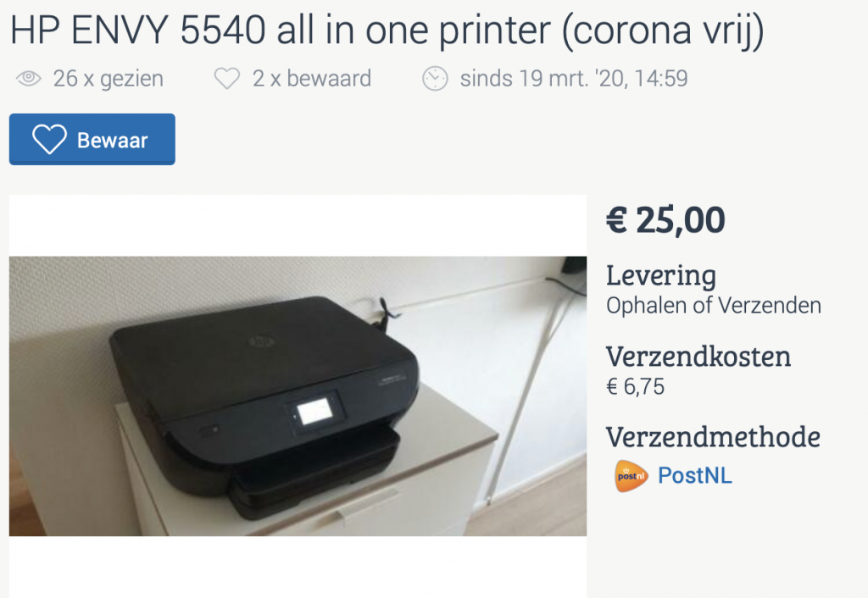Open the HP printer photo

pyautogui.click(x=298, y=396)
